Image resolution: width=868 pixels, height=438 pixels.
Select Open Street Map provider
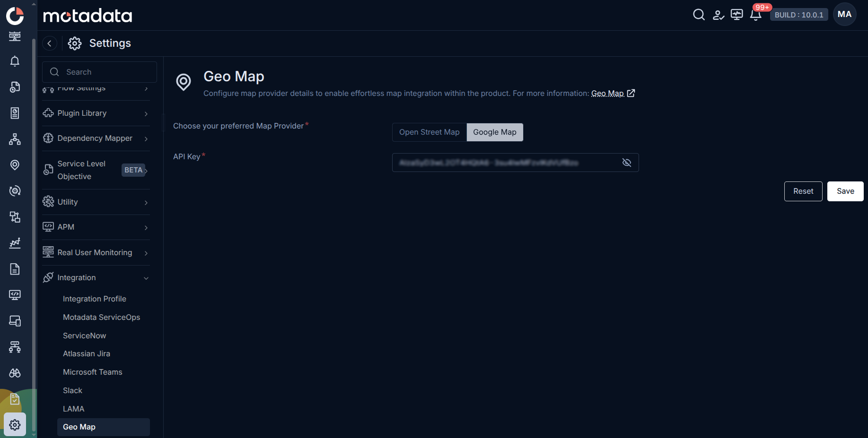(x=430, y=132)
